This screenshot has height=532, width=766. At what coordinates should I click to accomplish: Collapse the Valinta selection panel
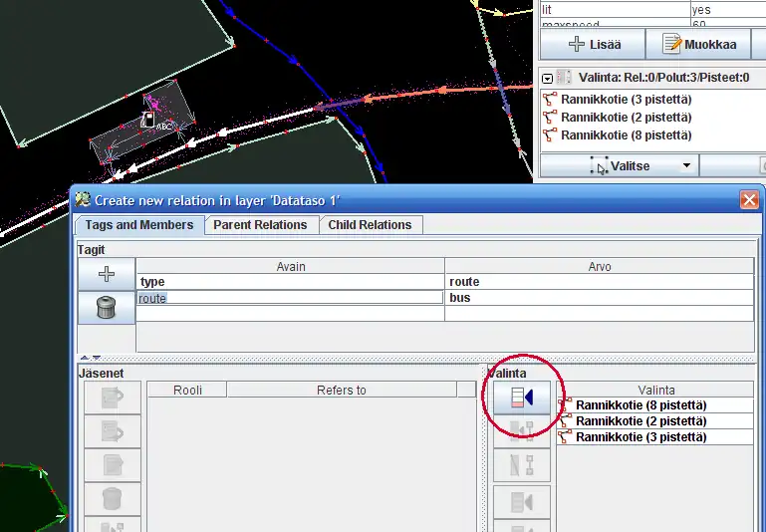point(547,78)
